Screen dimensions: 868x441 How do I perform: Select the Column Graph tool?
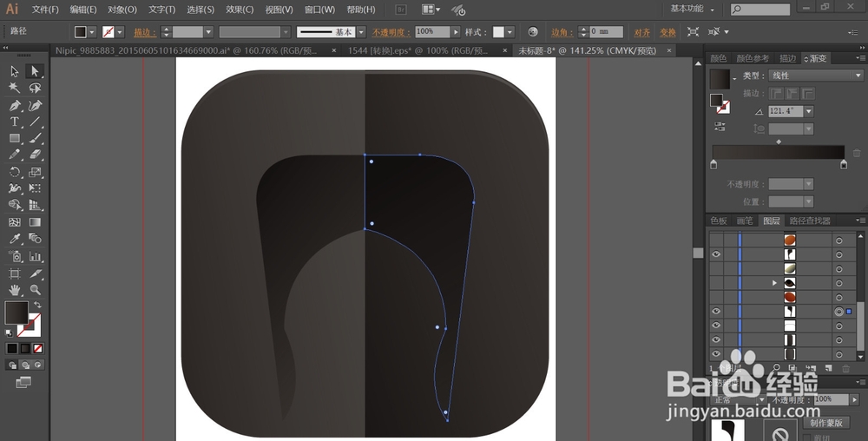click(x=35, y=256)
